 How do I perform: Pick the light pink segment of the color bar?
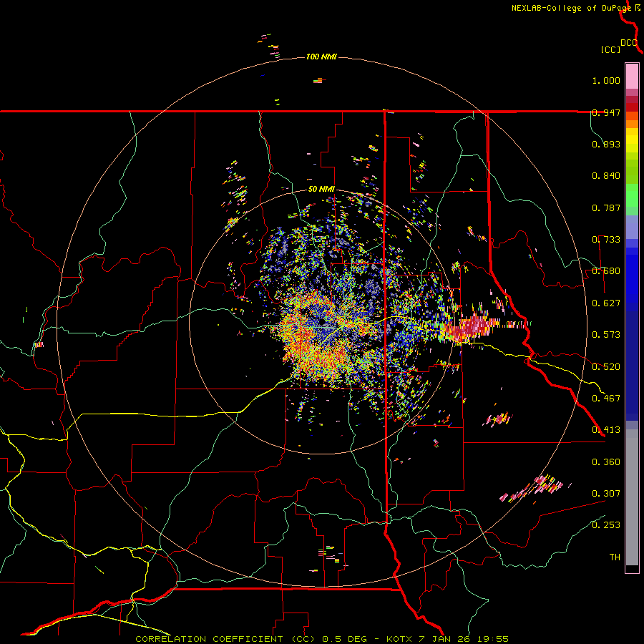[632, 77]
